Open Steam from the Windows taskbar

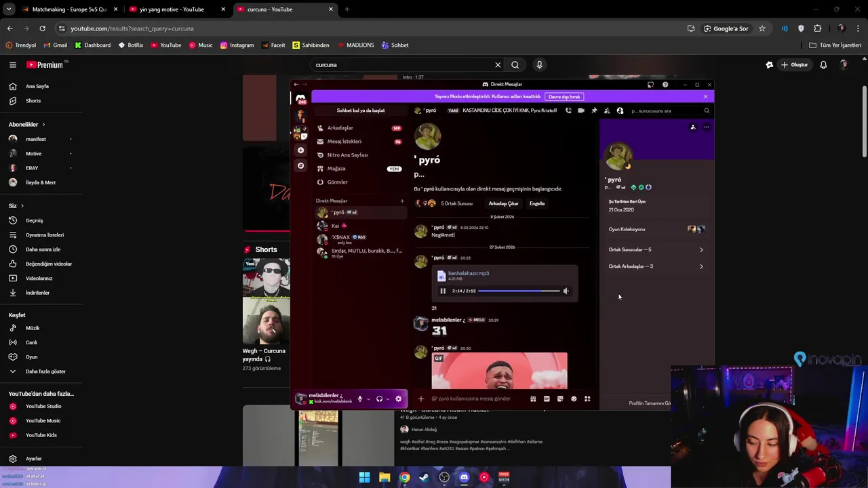424,477
